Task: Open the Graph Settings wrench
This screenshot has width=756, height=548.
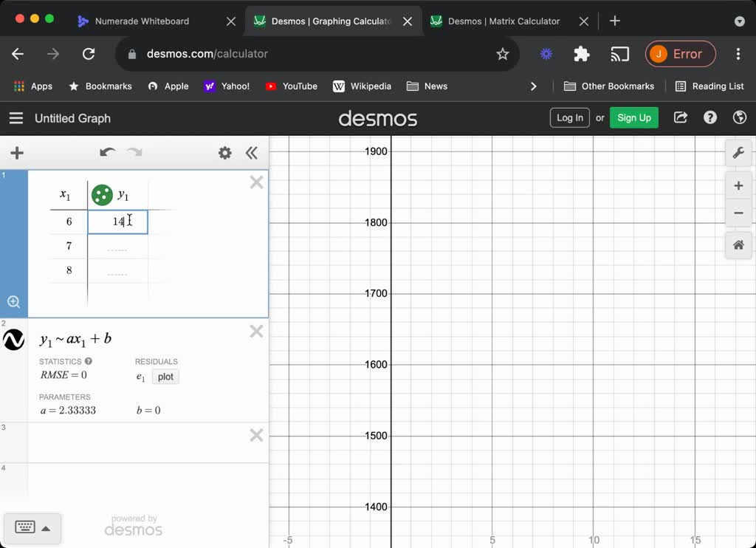Action: pyautogui.click(x=738, y=153)
